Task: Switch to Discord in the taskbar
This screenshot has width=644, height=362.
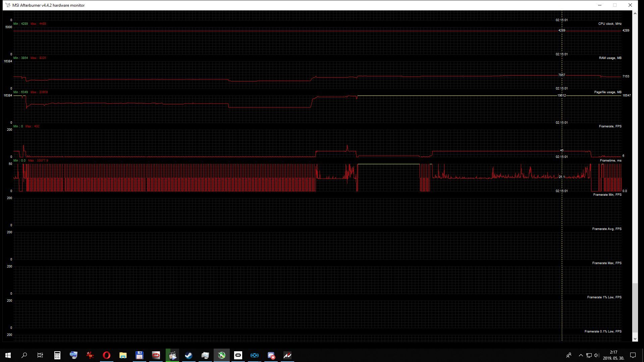Action: tap(271, 355)
